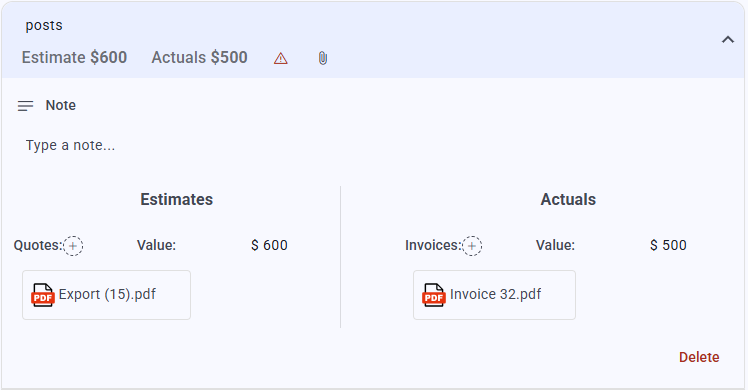Open the Invoice 32.pdf PDF icon

434,295
